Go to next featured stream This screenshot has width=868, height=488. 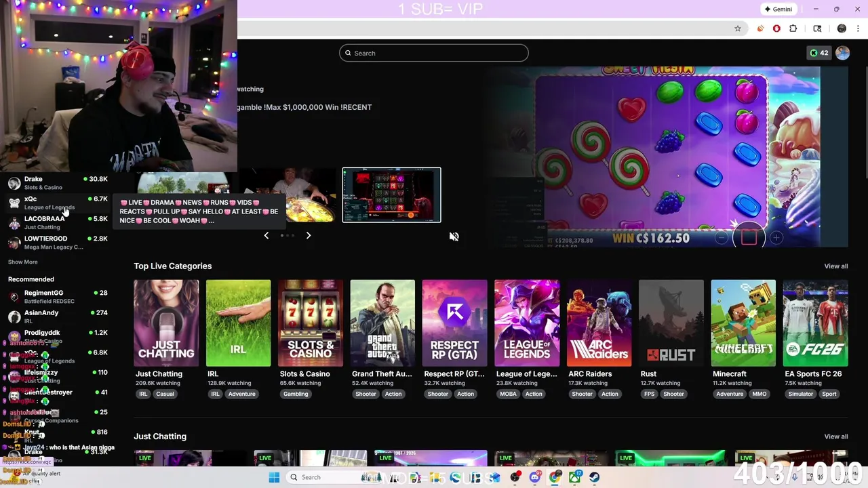click(309, 235)
